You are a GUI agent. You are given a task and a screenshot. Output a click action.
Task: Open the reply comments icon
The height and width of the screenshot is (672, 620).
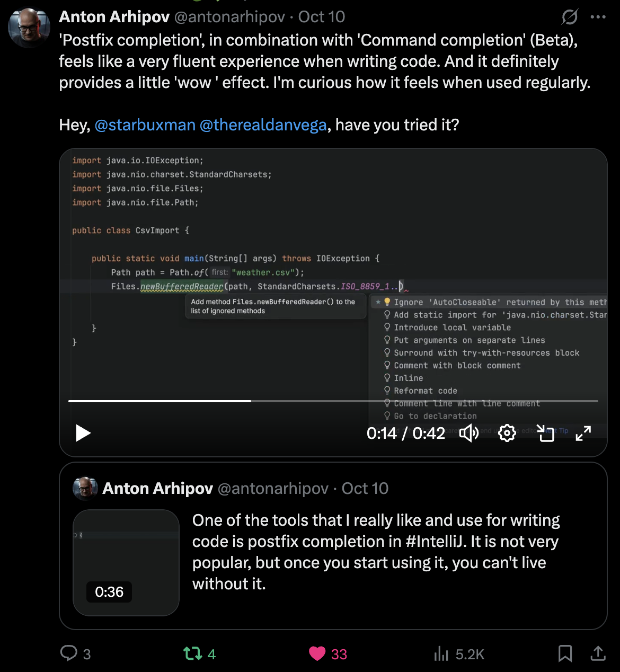[69, 653]
